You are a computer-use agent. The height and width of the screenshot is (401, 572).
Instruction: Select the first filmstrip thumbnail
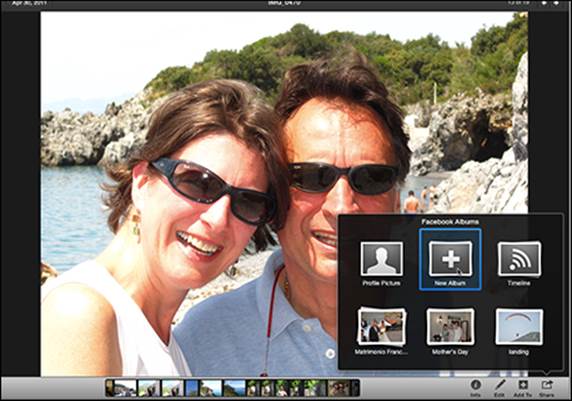click(109, 388)
